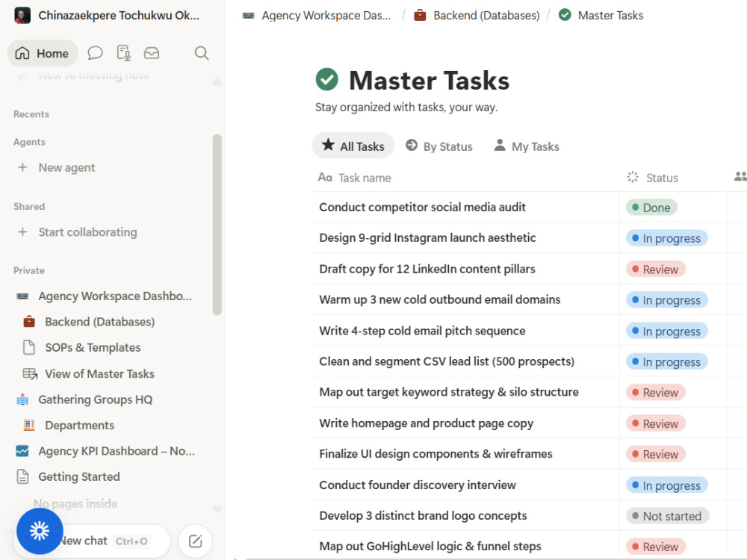Click New agent in the sidebar

(x=66, y=167)
